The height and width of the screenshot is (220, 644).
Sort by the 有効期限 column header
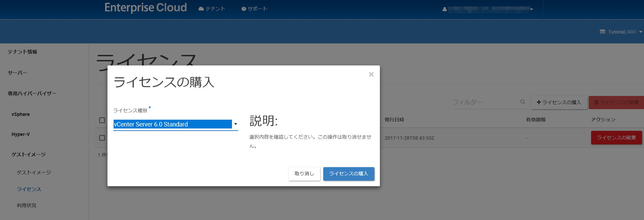pyautogui.click(x=535, y=120)
